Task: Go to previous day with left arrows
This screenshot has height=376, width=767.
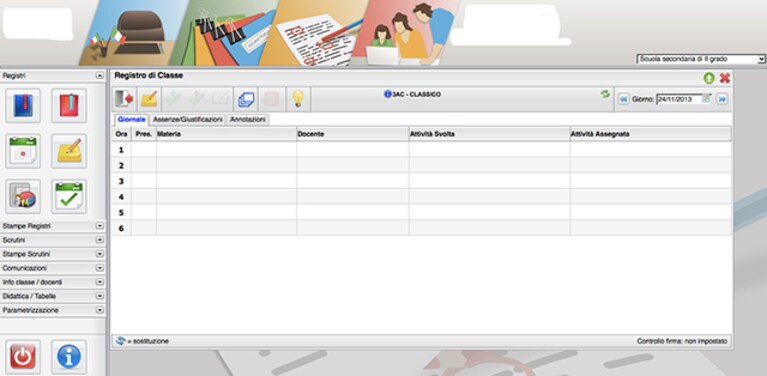Action: [623, 99]
